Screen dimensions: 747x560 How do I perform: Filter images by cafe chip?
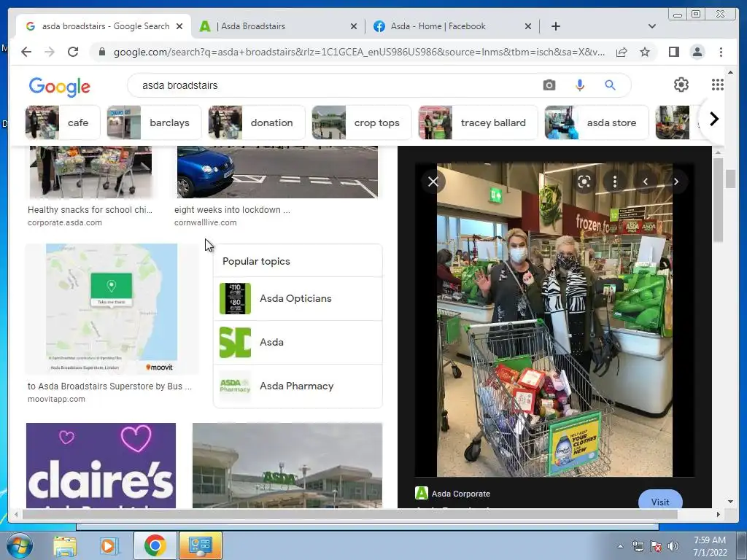click(63, 122)
